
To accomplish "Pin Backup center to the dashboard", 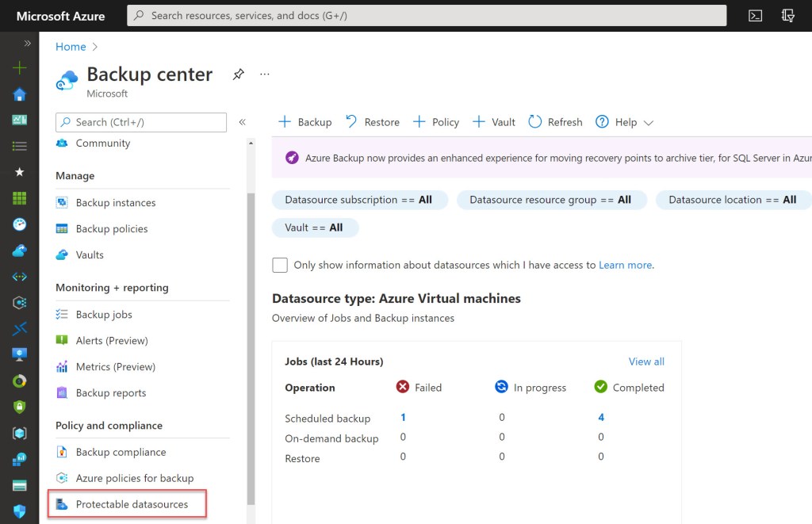I will point(238,75).
